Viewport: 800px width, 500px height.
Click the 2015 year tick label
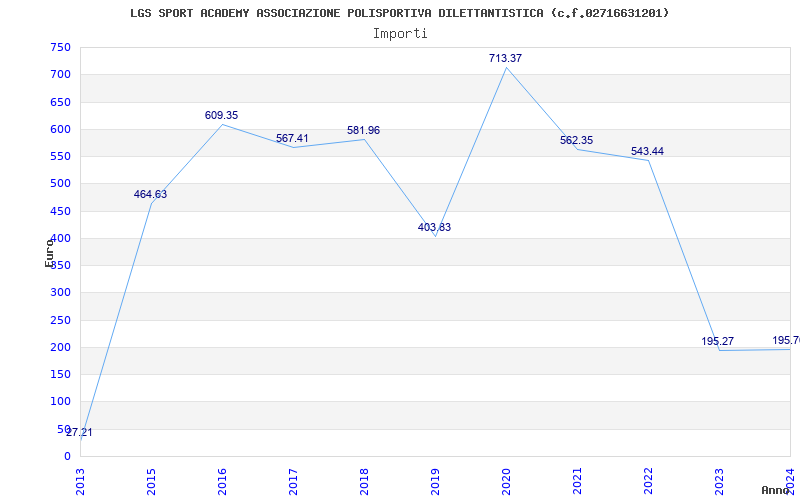point(151,481)
